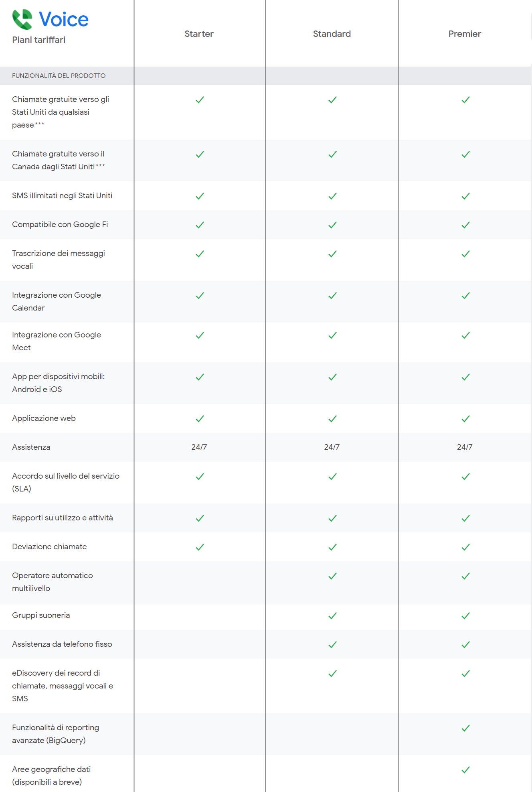This screenshot has height=792, width=532.
Task: Click Starter checkmark for SMS illimitati row
Action: click(x=200, y=196)
